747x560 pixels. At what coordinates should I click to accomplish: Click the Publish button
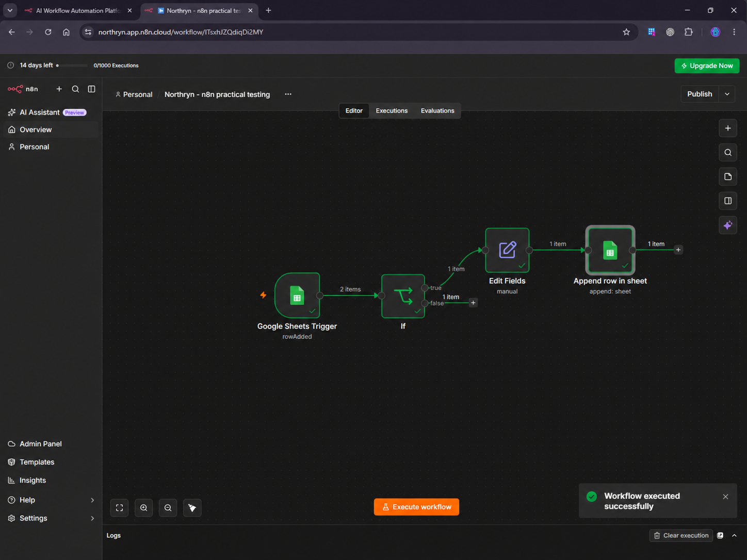700,94
